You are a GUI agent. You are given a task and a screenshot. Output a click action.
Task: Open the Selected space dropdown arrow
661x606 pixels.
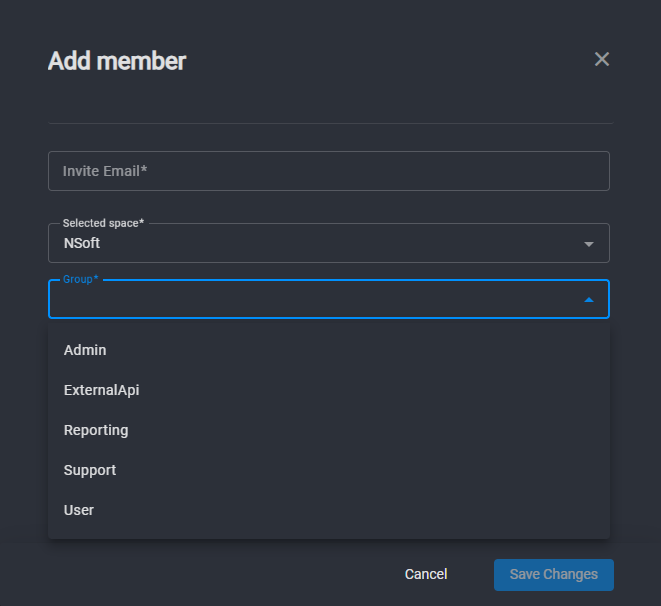(x=588, y=244)
